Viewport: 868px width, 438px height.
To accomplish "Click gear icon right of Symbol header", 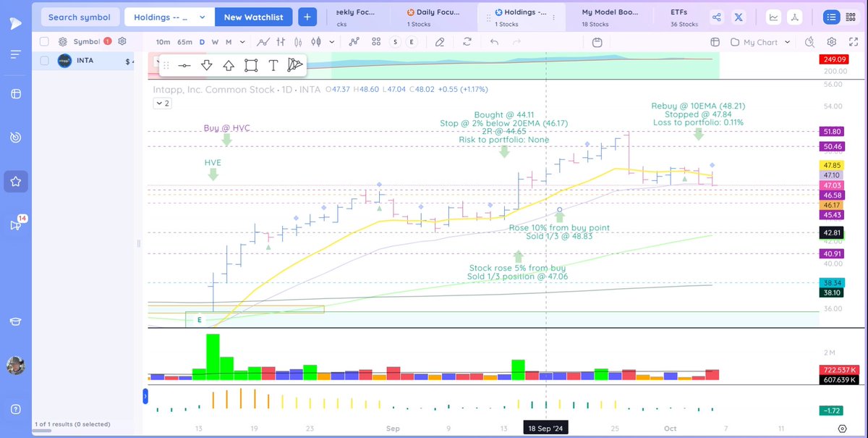I will pyautogui.click(x=122, y=42).
